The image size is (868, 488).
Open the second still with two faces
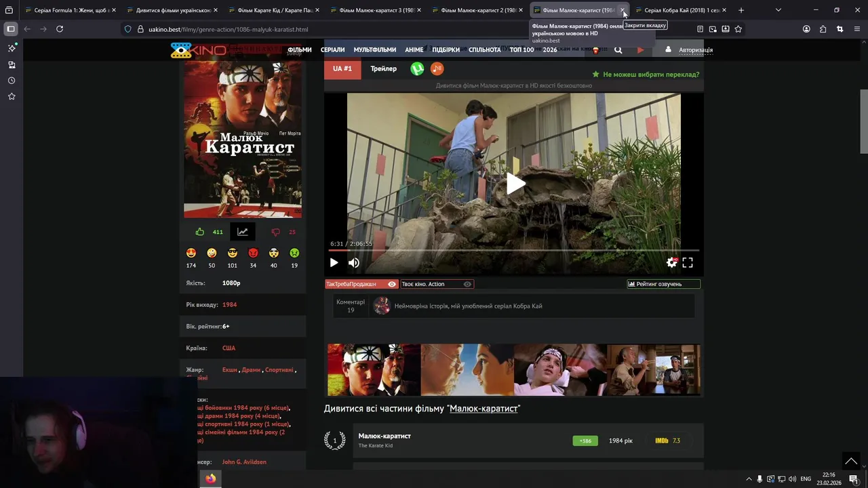(x=467, y=369)
